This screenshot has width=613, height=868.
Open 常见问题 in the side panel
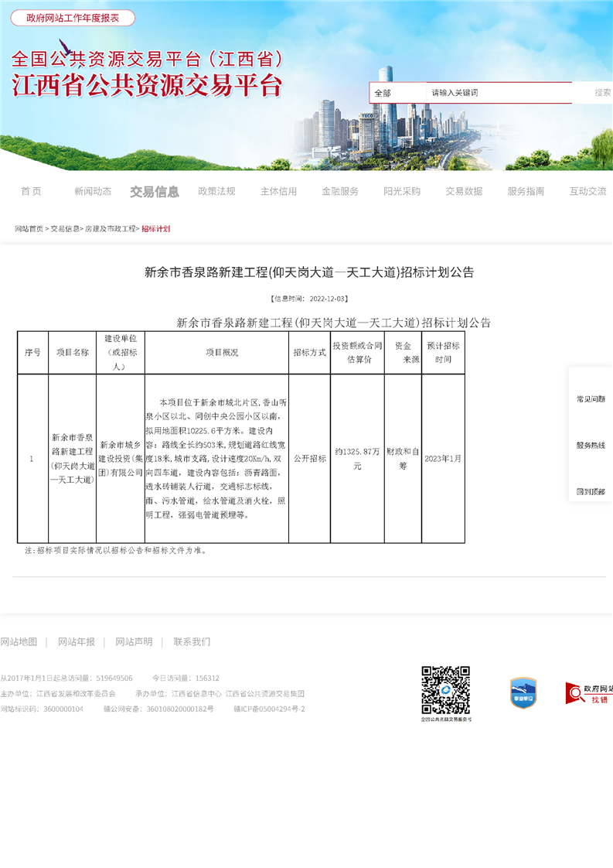[x=591, y=399]
